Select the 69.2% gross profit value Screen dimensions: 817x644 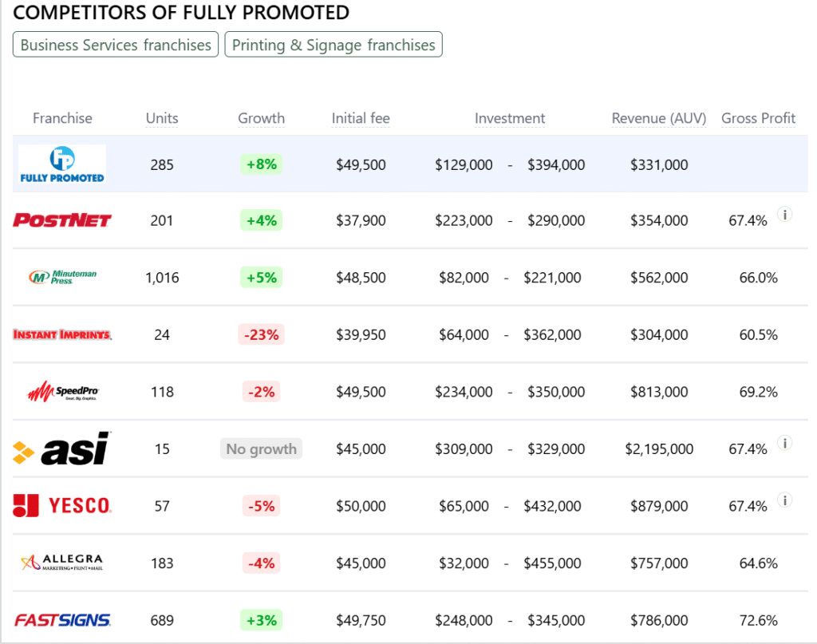point(758,392)
